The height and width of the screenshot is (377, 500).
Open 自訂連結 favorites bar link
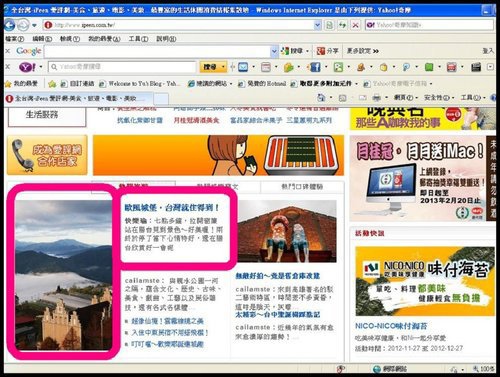point(77,83)
